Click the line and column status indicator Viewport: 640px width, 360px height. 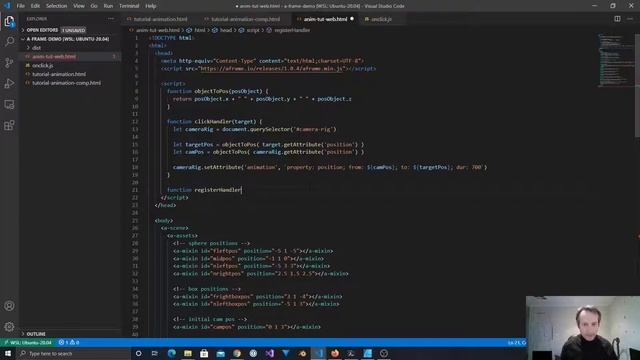(516, 342)
